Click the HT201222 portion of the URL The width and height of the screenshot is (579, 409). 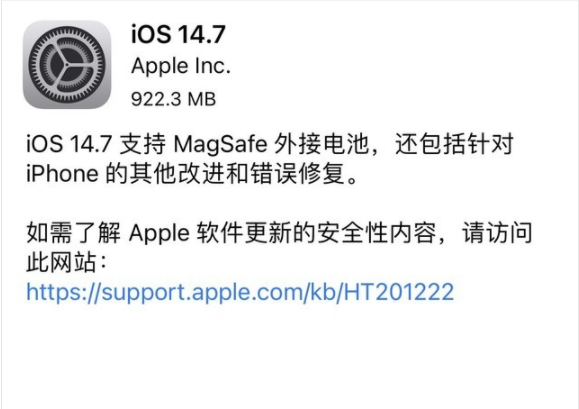pos(399,292)
